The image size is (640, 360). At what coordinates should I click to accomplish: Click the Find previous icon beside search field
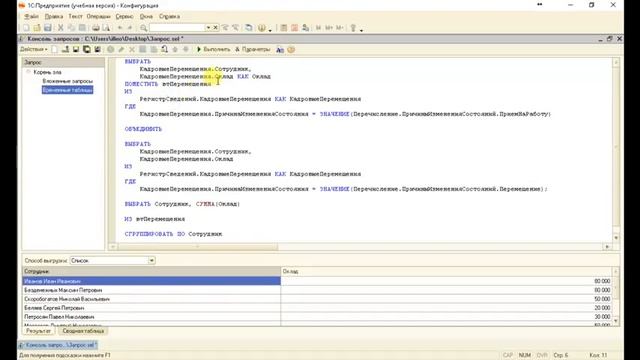click(236, 28)
